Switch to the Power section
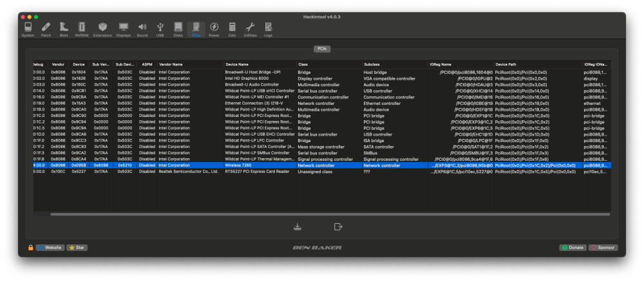Viewport: 644px width, 281px height. pyautogui.click(x=214, y=30)
